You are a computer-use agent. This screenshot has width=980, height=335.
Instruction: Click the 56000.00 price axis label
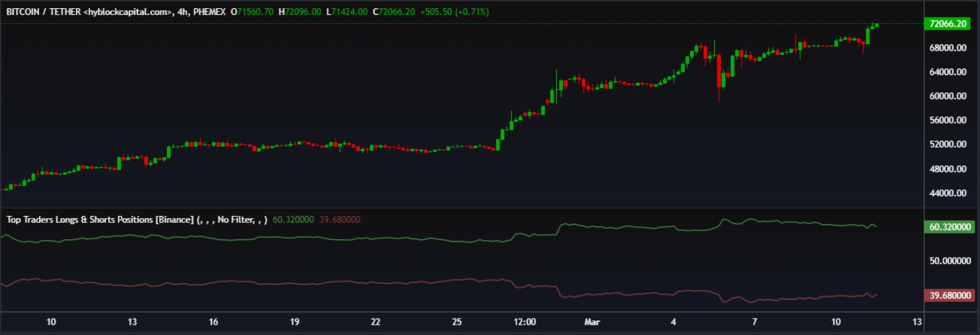[x=947, y=120]
